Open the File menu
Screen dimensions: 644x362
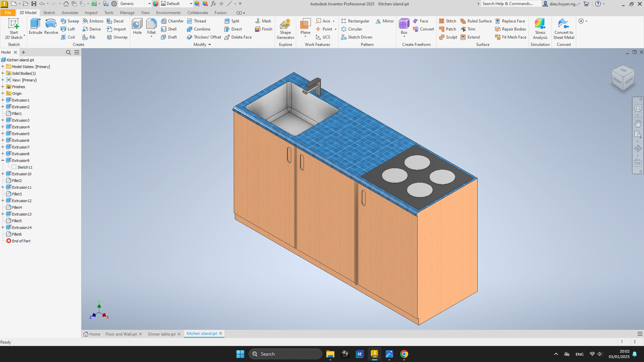click(8, 13)
